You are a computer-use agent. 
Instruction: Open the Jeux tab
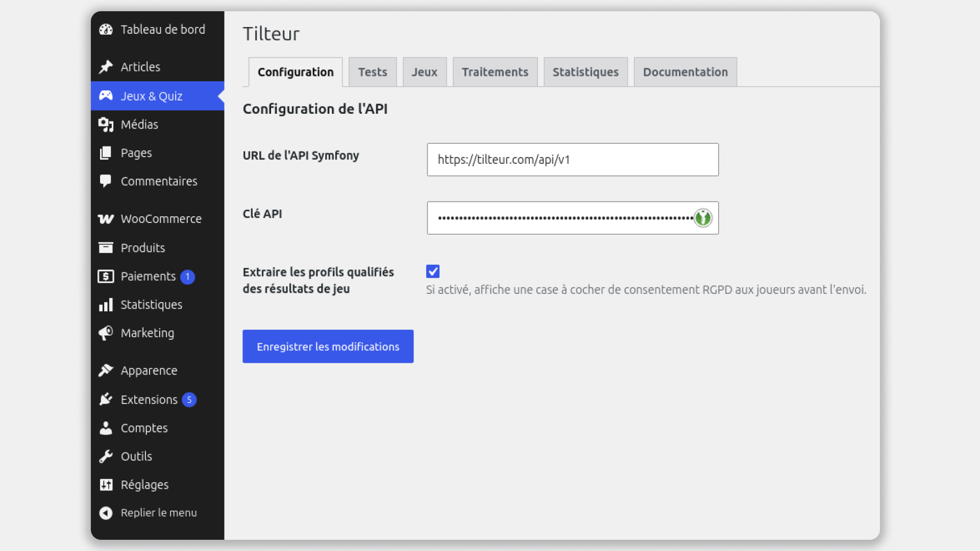[x=425, y=72]
